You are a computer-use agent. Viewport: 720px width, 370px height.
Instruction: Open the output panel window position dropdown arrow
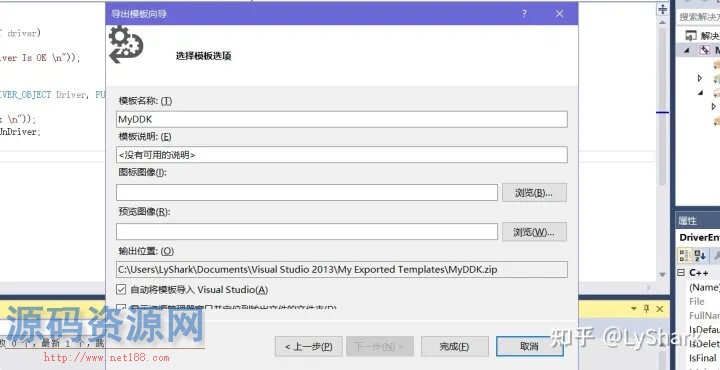634,308
